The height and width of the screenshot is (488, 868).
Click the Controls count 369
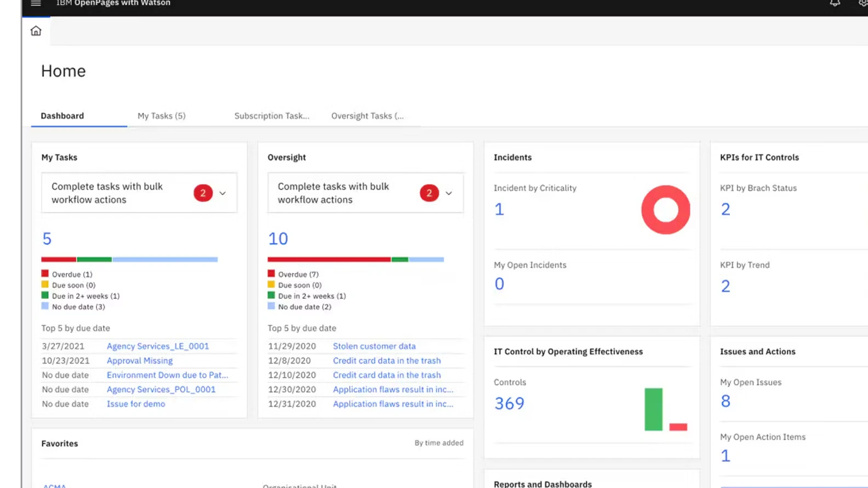[x=509, y=404]
